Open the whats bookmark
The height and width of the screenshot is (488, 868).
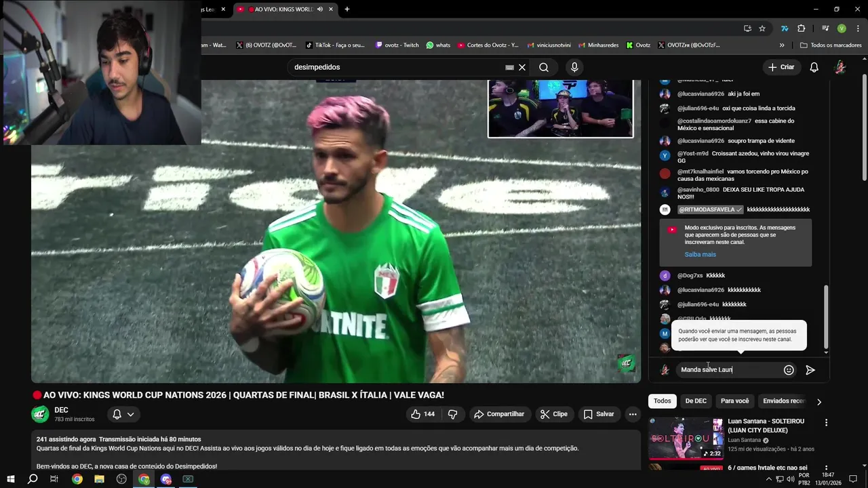click(x=438, y=45)
